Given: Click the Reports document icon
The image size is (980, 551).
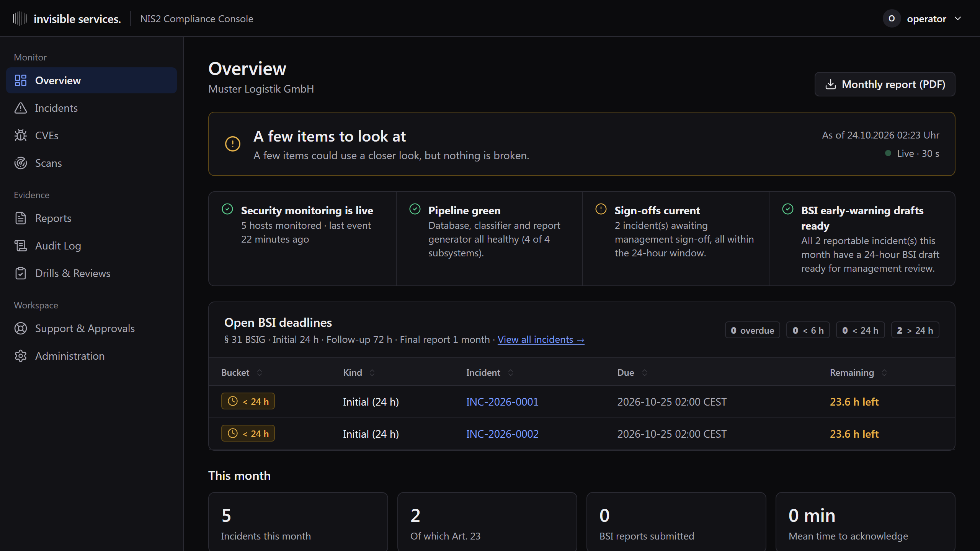Looking at the screenshot, I should point(21,218).
